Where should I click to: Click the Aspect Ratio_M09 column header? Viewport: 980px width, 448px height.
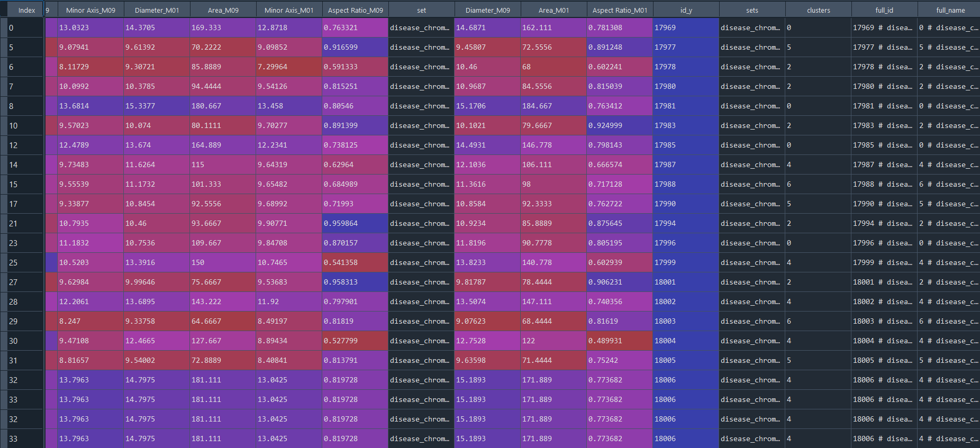(x=355, y=10)
